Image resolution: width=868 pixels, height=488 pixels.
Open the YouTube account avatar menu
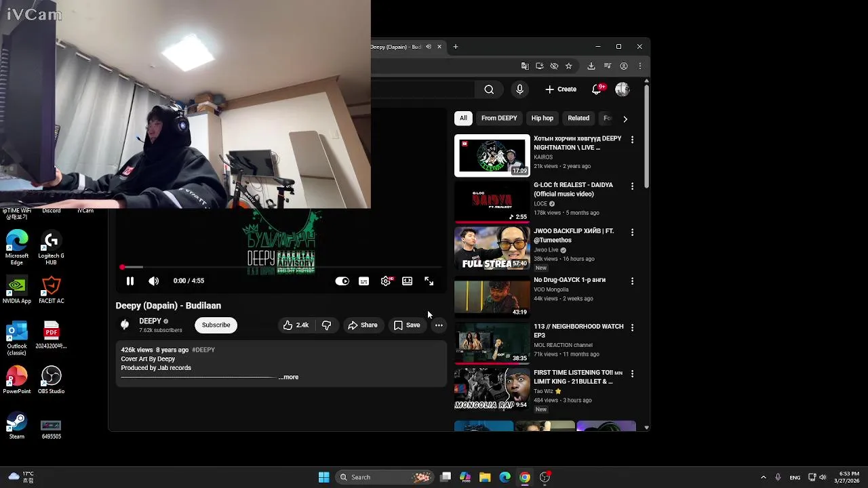click(x=622, y=89)
